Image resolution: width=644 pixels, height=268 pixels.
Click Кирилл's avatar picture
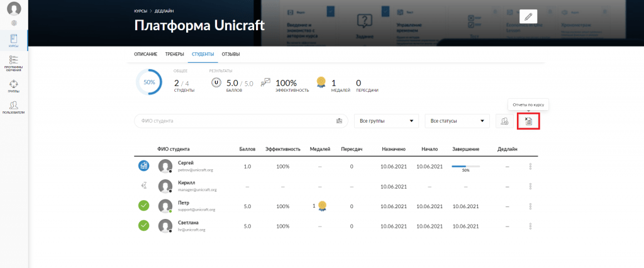(x=165, y=186)
